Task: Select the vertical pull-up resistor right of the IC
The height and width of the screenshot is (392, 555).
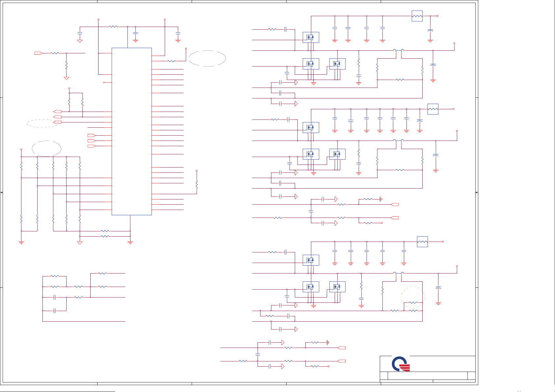Action: pos(197,184)
